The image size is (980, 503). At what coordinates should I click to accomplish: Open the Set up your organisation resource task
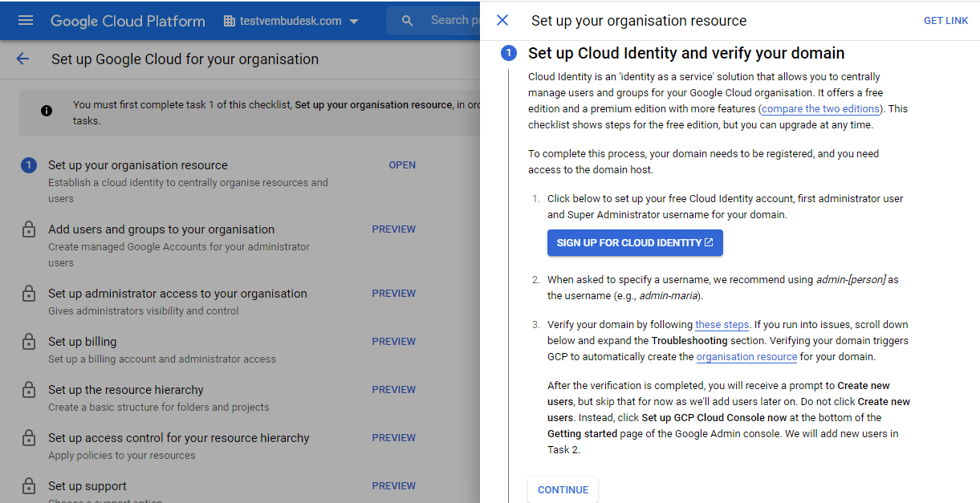click(402, 165)
